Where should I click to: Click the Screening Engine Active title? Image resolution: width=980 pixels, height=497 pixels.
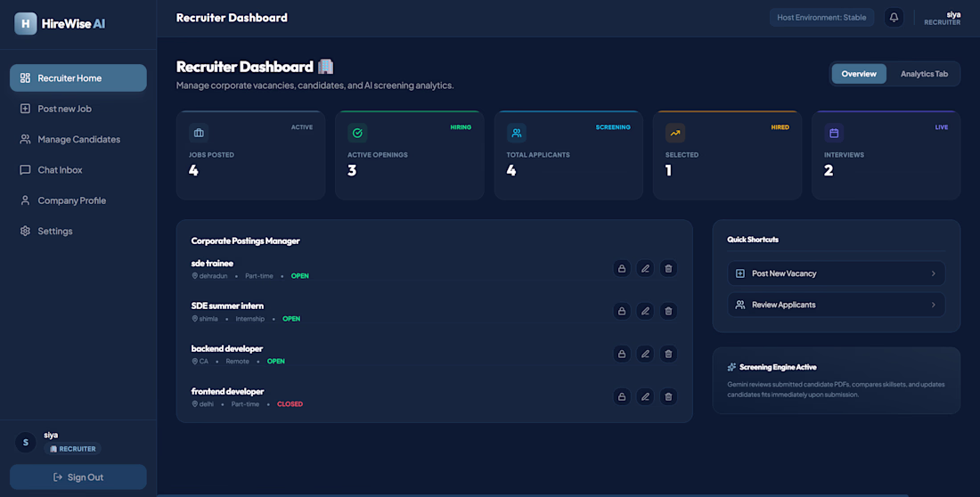click(778, 367)
